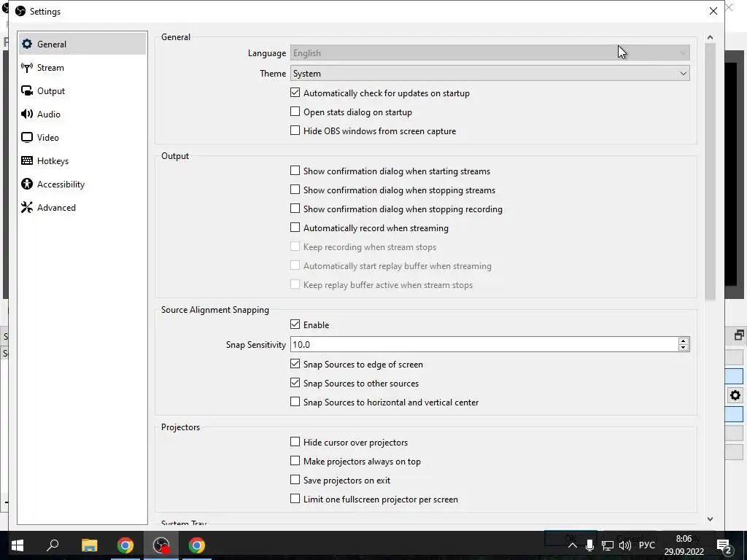Open the Windows notification center
The width and height of the screenshot is (747, 560).
tap(724, 545)
